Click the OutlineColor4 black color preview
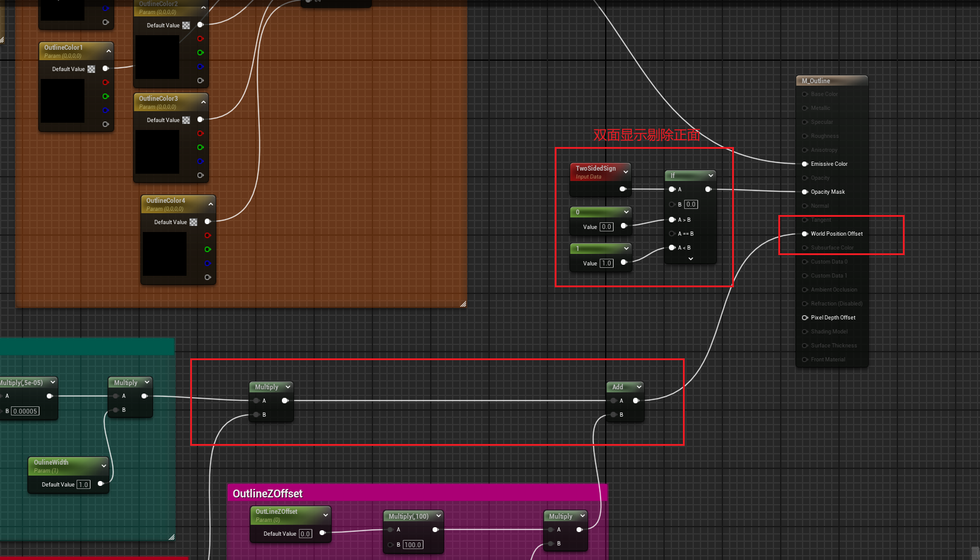Viewport: 980px width, 560px height. (165, 254)
